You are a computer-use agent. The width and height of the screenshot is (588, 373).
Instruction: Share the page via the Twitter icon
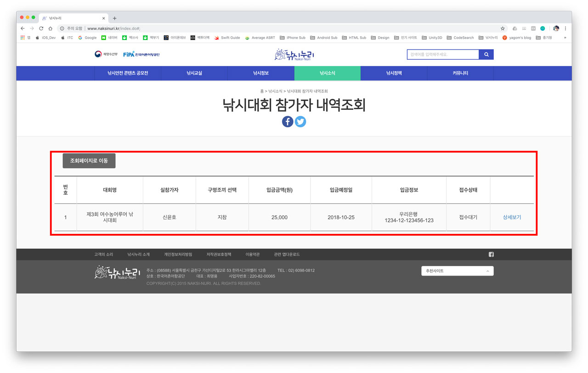(300, 121)
